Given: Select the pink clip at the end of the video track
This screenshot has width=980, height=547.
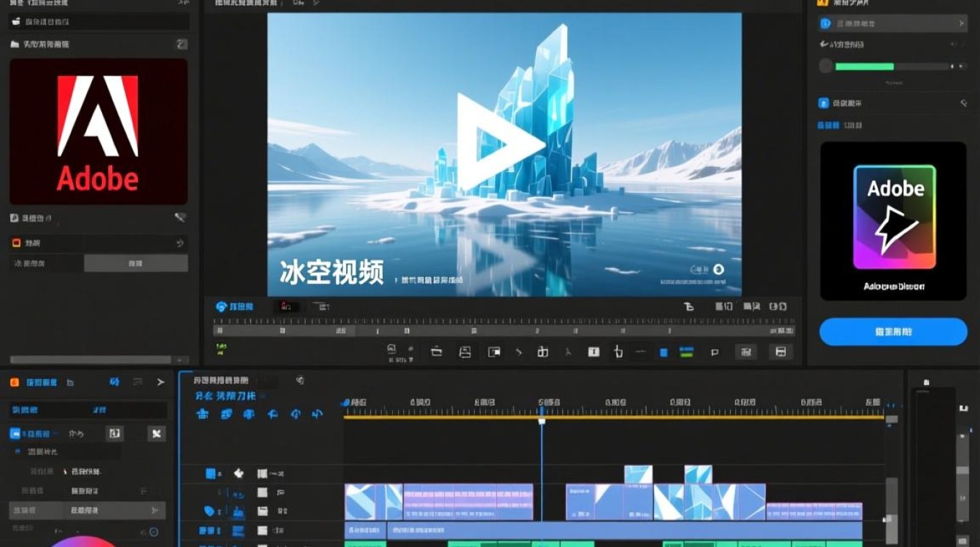Looking at the screenshot, I should click(x=814, y=511).
